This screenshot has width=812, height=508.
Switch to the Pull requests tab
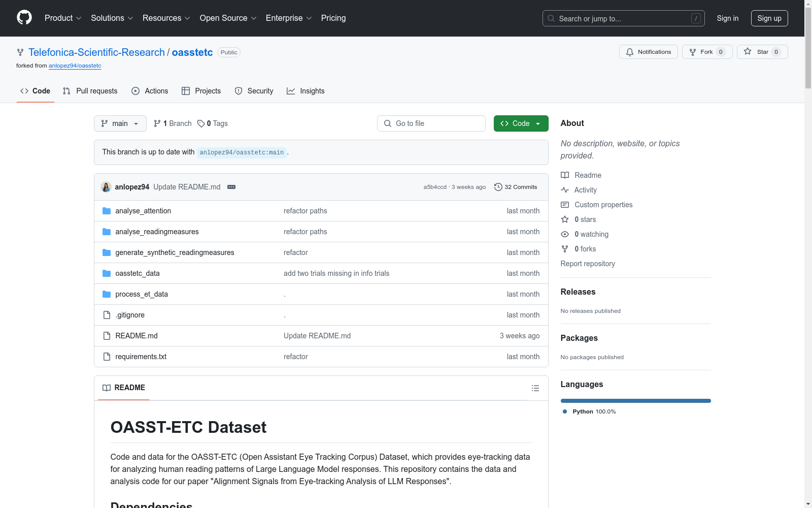[x=90, y=91]
